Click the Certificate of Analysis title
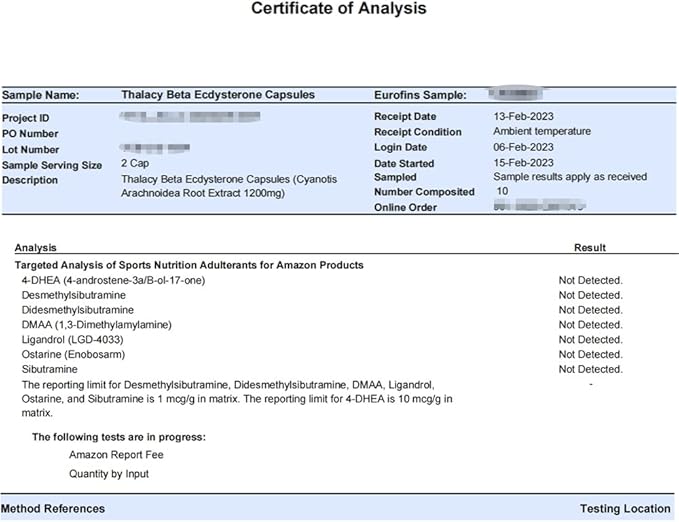The width and height of the screenshot is (679, 522). (338, 9)
